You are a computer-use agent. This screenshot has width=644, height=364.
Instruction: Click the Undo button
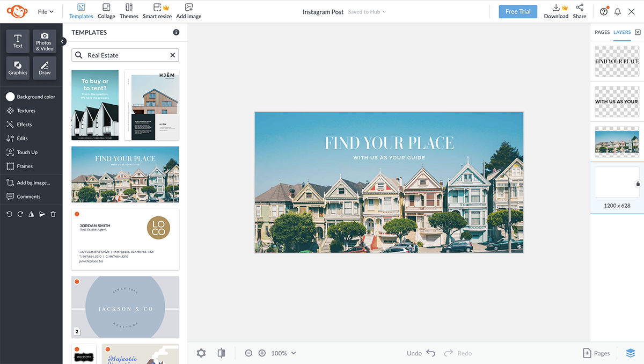point(421,353)
